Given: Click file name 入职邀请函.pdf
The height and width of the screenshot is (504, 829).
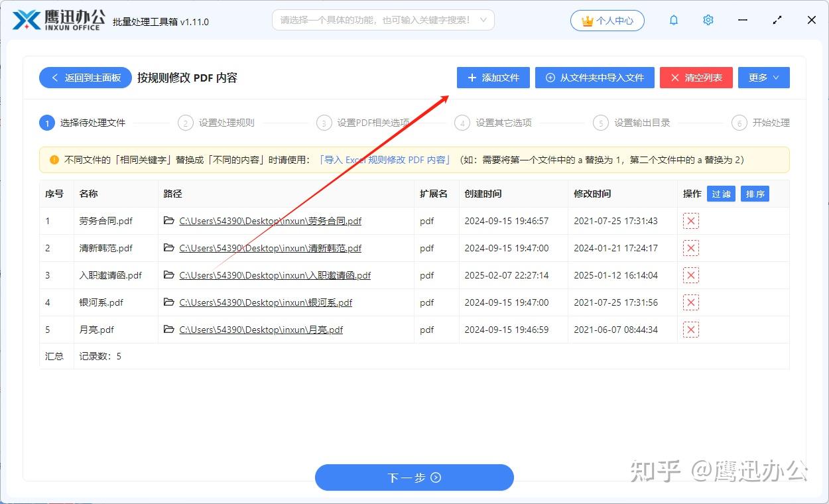Looking at the screenshot, I should click(x=111, y=275).
